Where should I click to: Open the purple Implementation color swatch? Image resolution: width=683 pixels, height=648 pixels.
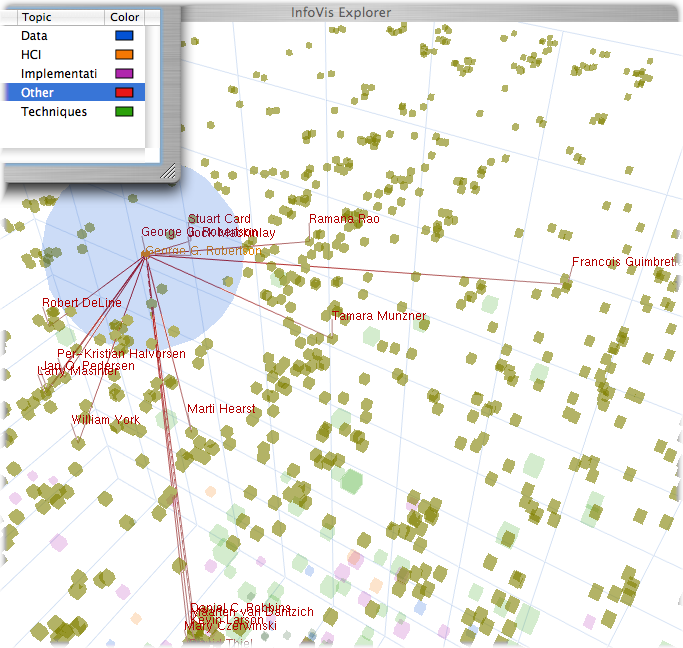click(125, 74)
